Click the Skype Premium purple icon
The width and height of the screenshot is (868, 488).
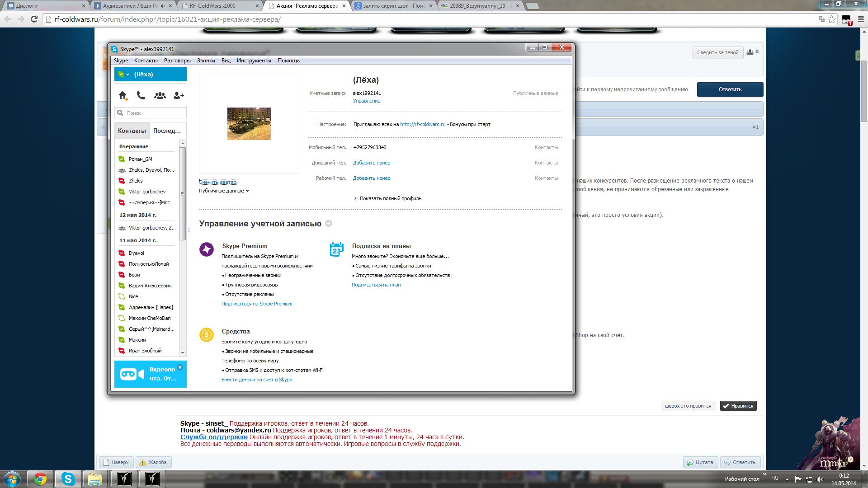pos(207,249)
